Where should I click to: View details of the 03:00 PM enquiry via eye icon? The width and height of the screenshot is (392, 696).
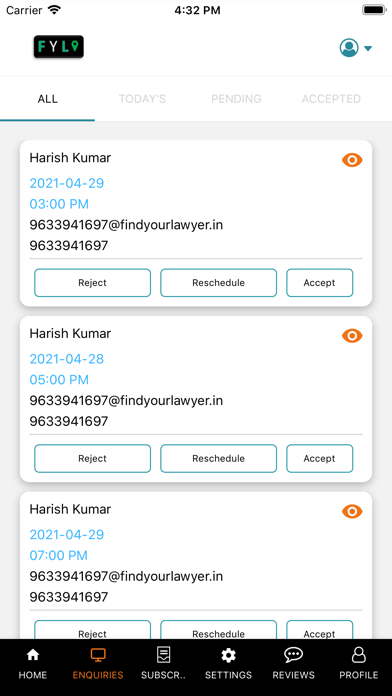(352, 160)
